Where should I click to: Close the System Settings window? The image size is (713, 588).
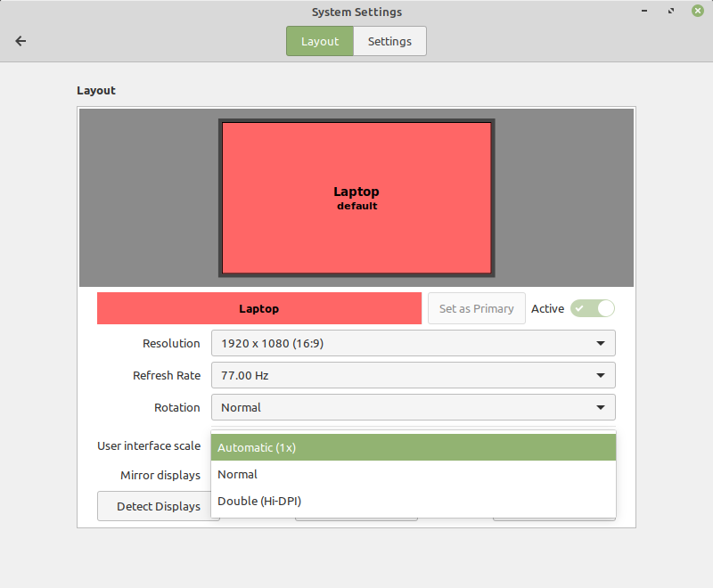tap(698, 11)
